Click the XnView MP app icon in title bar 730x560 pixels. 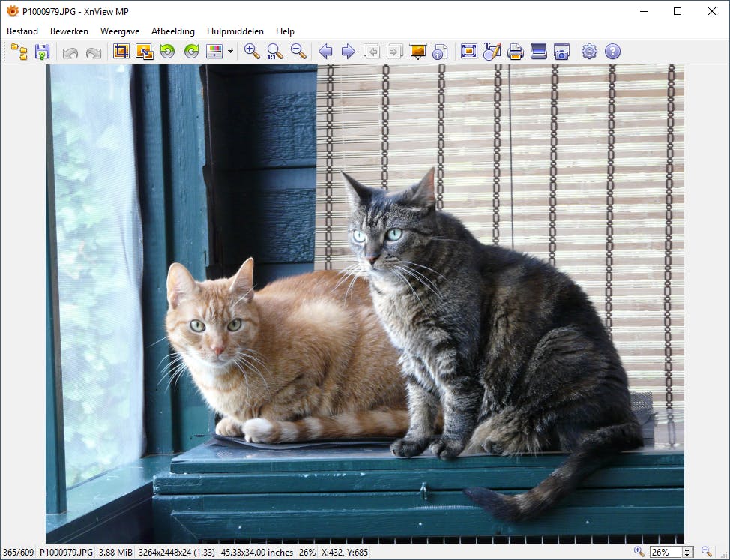pos(13,11)
